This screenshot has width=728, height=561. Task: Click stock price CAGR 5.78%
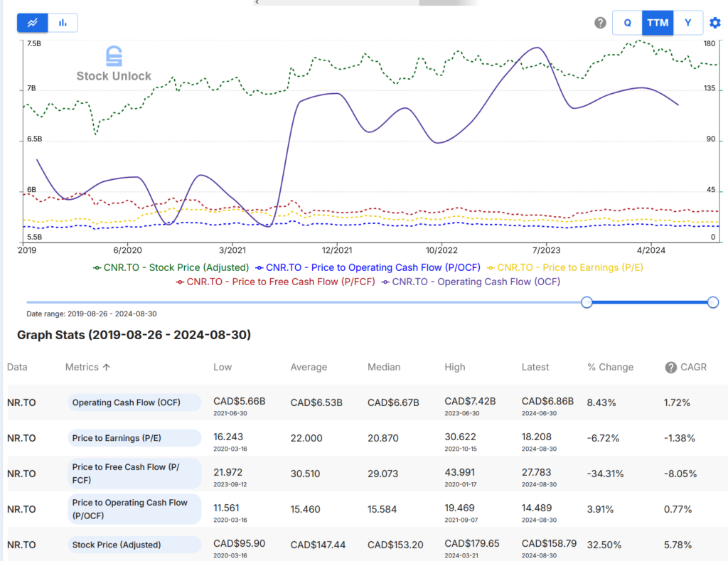click(678, 545)
